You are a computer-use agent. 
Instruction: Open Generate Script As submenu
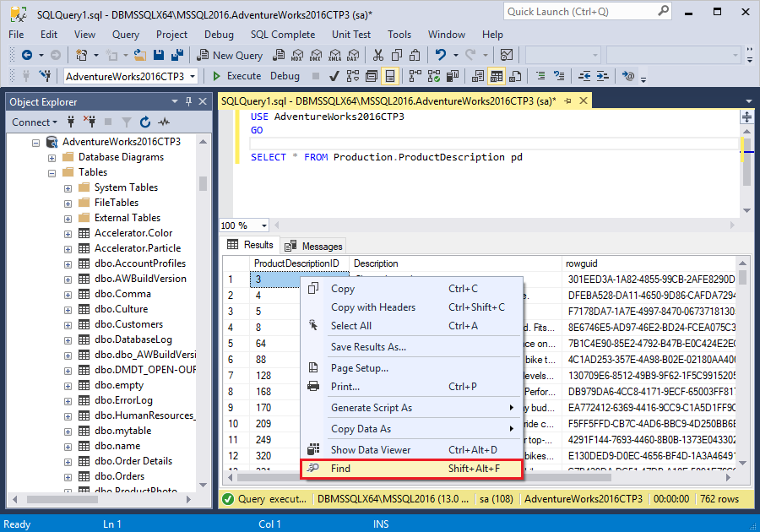click(411, 408)
